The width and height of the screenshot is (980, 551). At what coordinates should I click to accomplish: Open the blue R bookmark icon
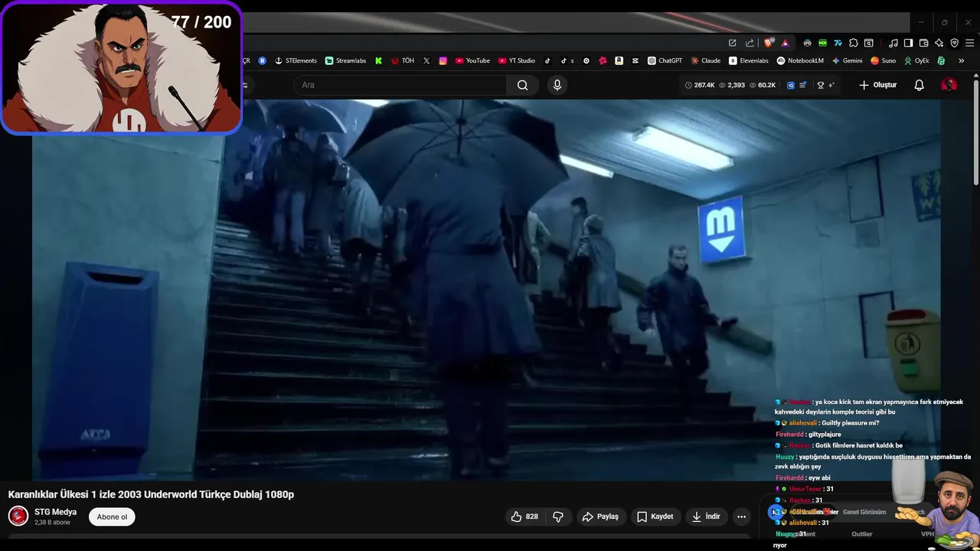click(263, 60)
